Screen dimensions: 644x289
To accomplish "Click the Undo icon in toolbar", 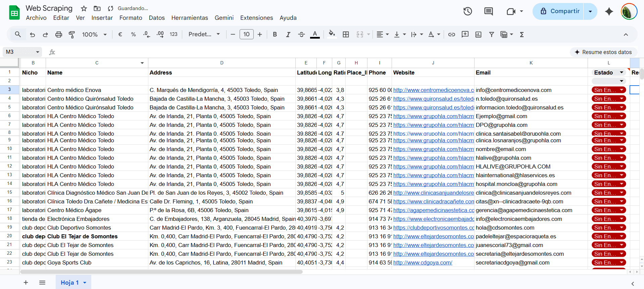I will click(x=32, y=35).
